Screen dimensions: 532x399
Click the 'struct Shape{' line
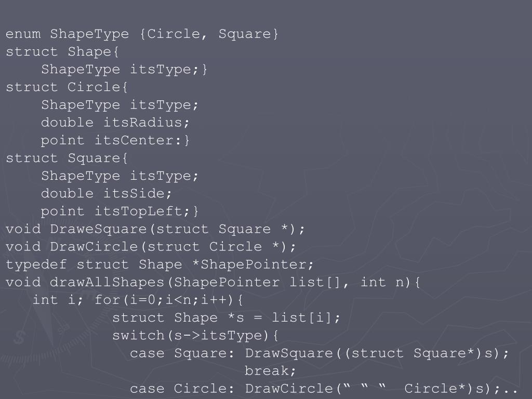click(x=62, y=51)
